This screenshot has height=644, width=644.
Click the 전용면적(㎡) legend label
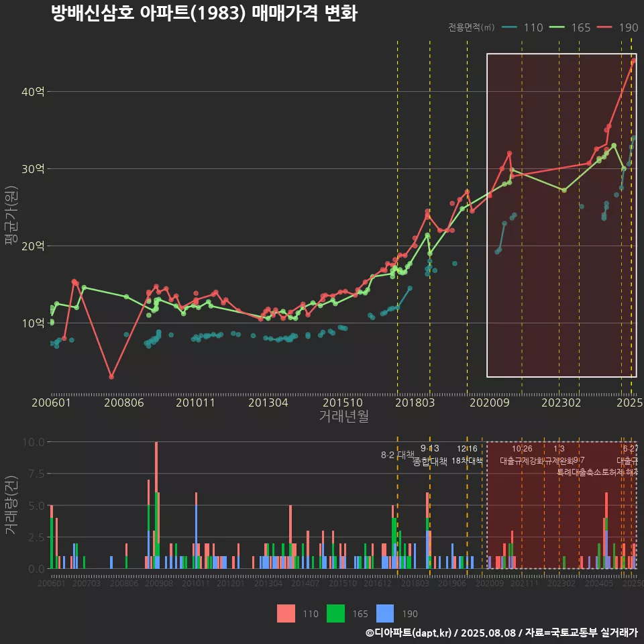pyautogui.click(x=471, y=28)
